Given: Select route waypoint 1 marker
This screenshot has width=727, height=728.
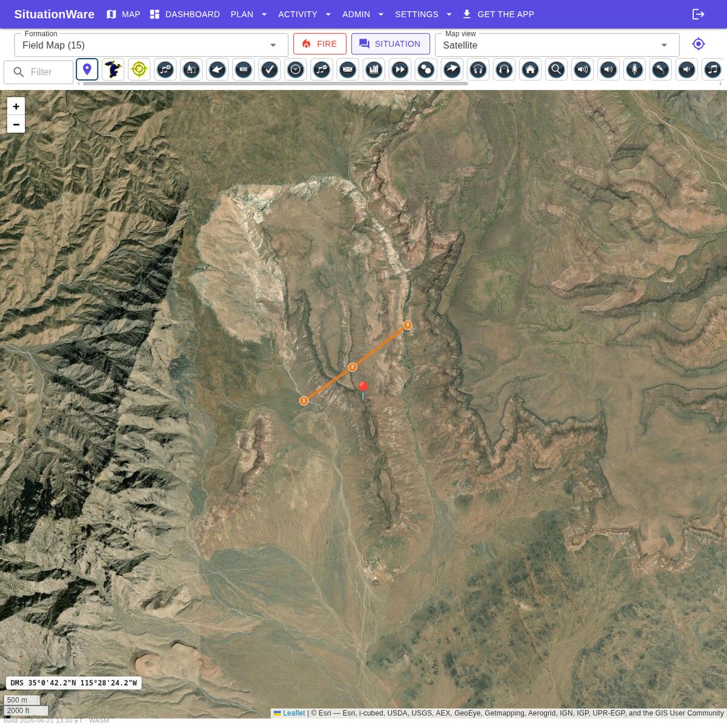Looking at the screenshot, I should [304, 401].
